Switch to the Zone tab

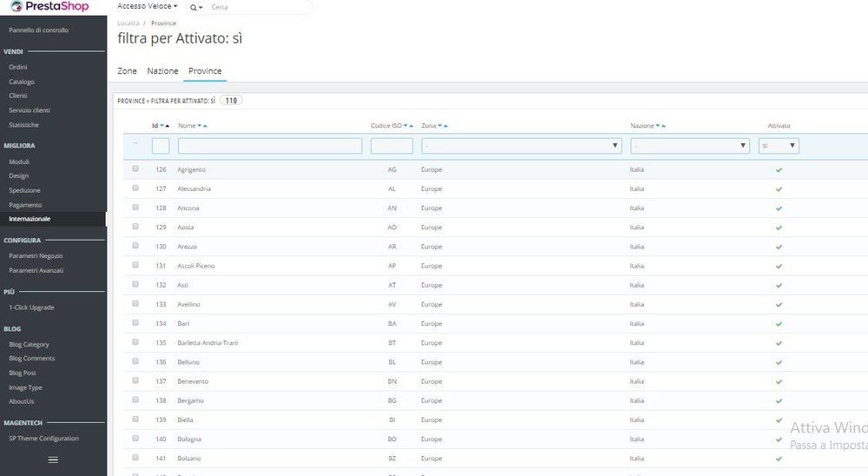(x=127, y=71)
